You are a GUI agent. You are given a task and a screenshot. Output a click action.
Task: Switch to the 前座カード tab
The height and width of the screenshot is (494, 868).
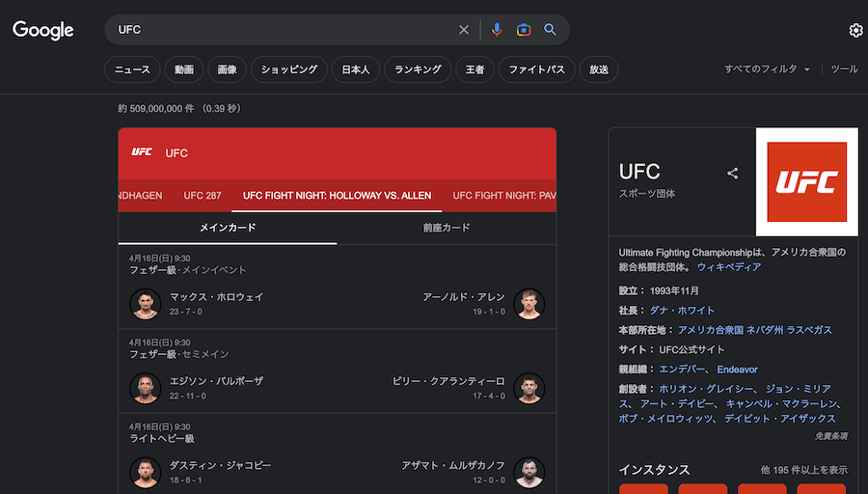447,228
